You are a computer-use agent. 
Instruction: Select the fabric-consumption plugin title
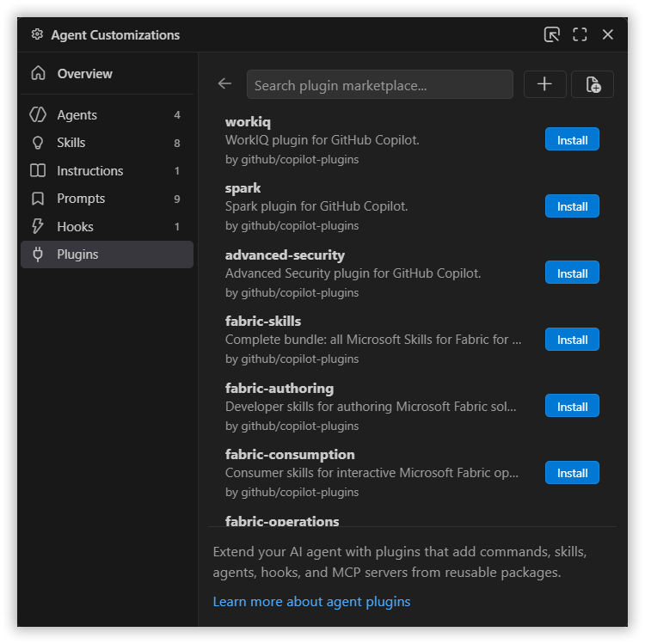coord(290,455)
